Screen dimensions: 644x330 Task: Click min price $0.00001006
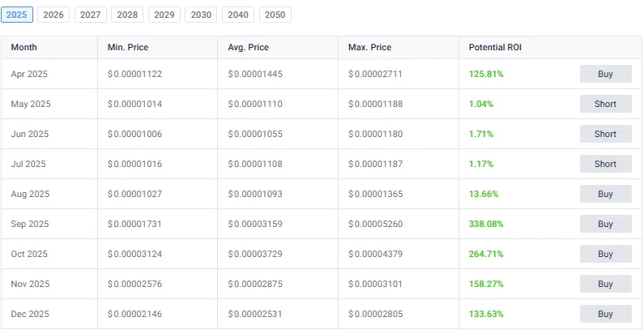pyautogui.click(x=134, y=134)
